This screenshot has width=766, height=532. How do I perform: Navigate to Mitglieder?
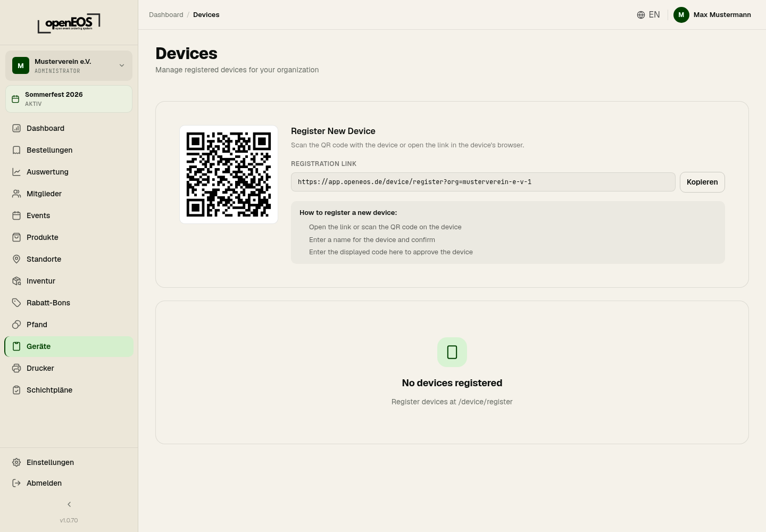69,194
